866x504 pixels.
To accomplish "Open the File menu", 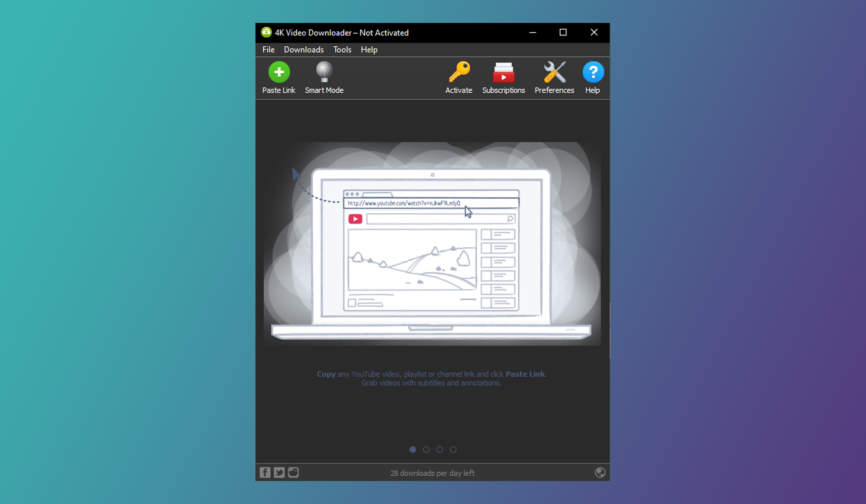I will pyautogui.click(x=268, y=50).
